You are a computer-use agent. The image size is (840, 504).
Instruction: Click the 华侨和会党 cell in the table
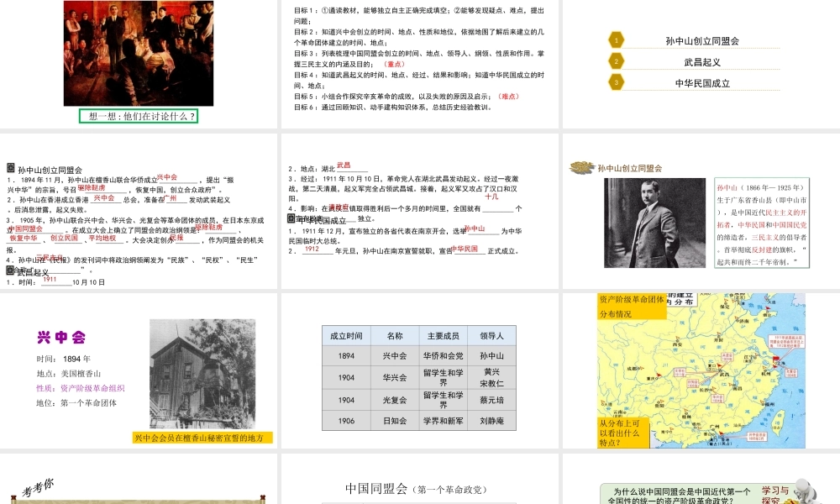443,355
